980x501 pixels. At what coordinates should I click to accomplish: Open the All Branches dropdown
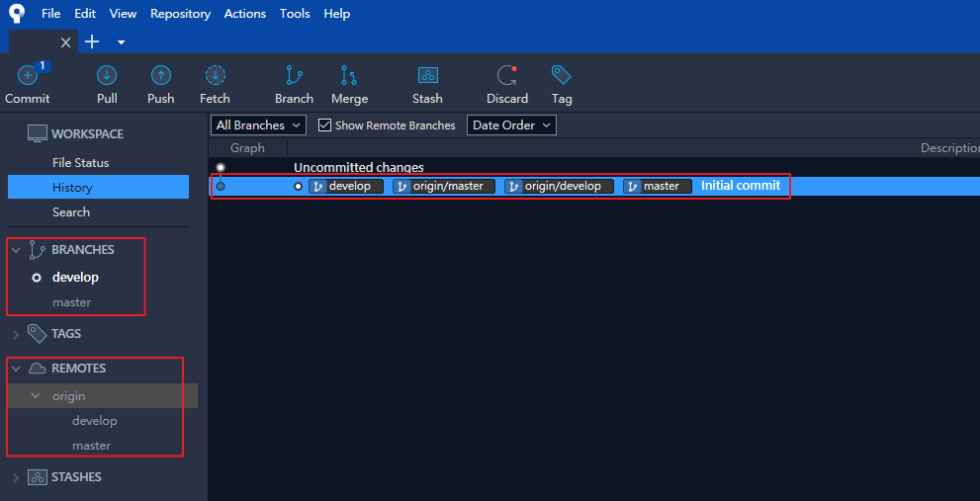[x=249, y=125]
